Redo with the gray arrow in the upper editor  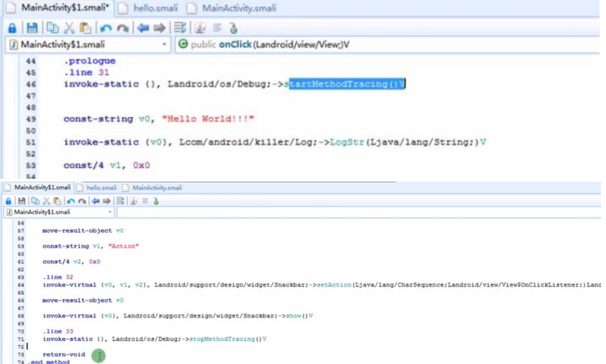(122, 28)
